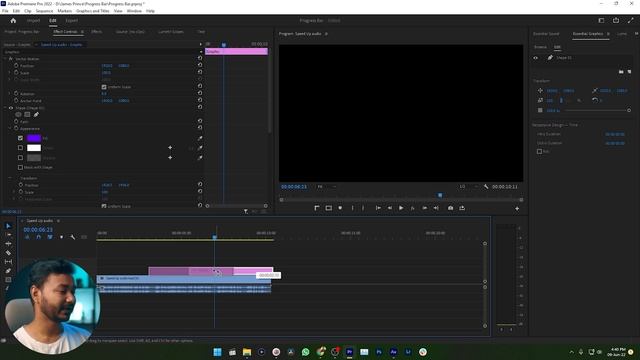Click the Add Marker button in Program Monitor
640x360 pixels.
340,208
